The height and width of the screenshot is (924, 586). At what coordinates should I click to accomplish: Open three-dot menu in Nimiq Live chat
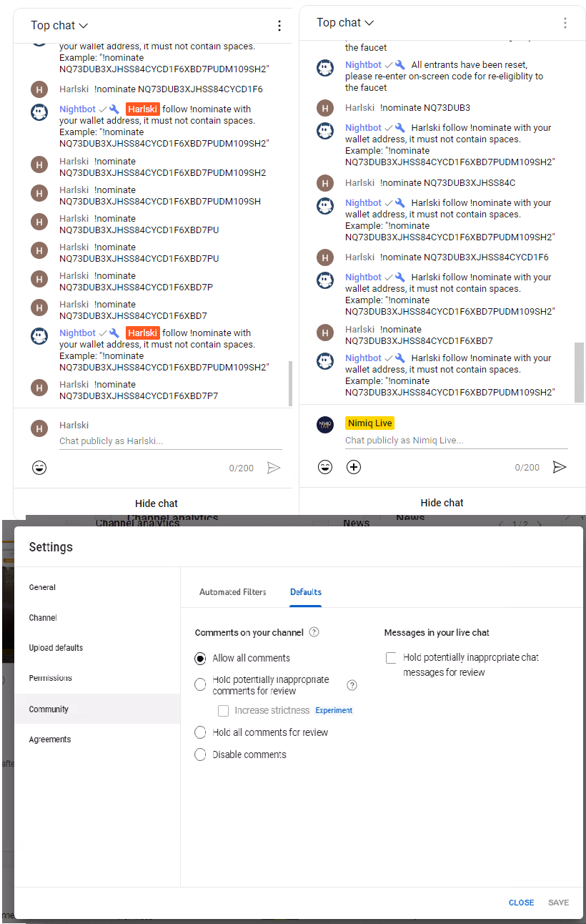pyautogui.click(x=565, y=23)
